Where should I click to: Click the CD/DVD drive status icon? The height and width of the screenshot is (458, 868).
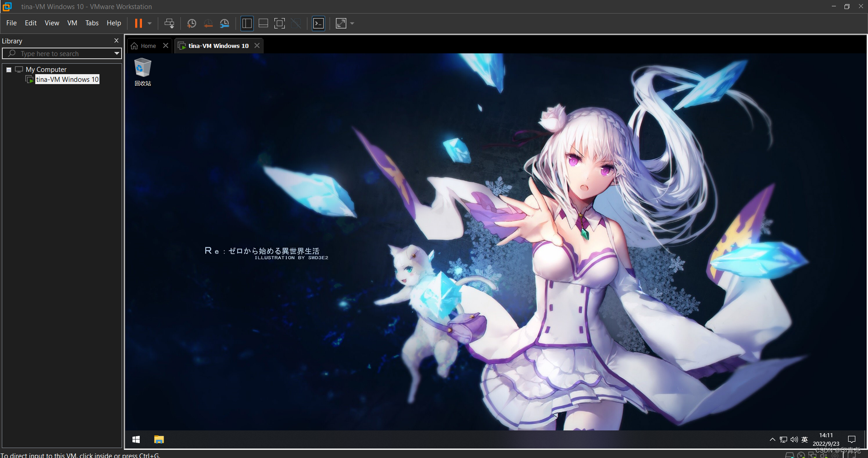(801, 455)
